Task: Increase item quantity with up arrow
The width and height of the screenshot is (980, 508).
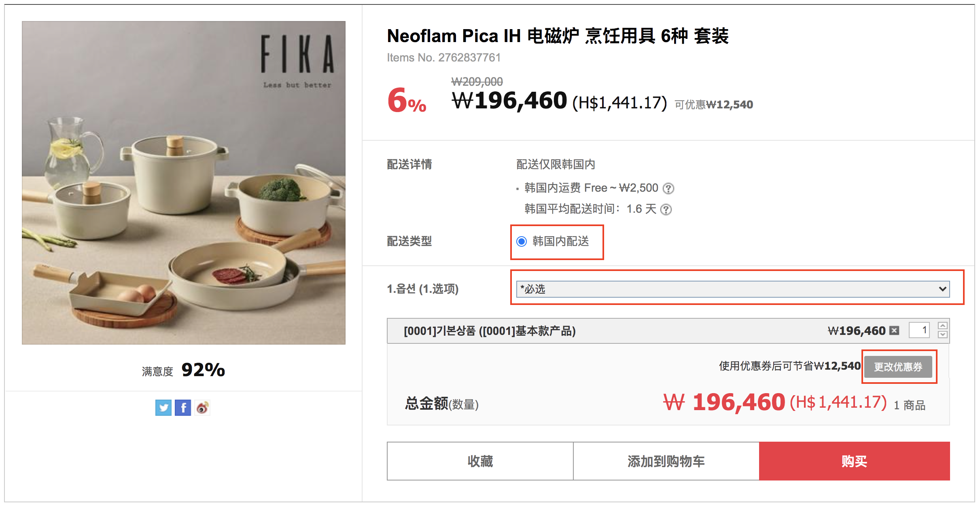Action: 942,326
